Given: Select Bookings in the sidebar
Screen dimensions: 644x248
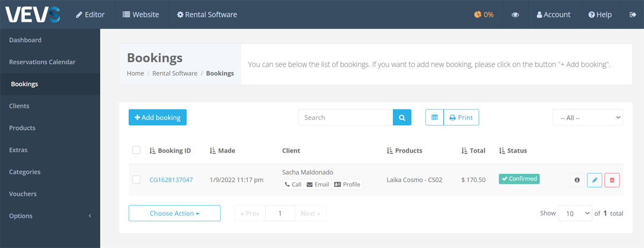Looking at the screenshot, I should coord(50,84).
